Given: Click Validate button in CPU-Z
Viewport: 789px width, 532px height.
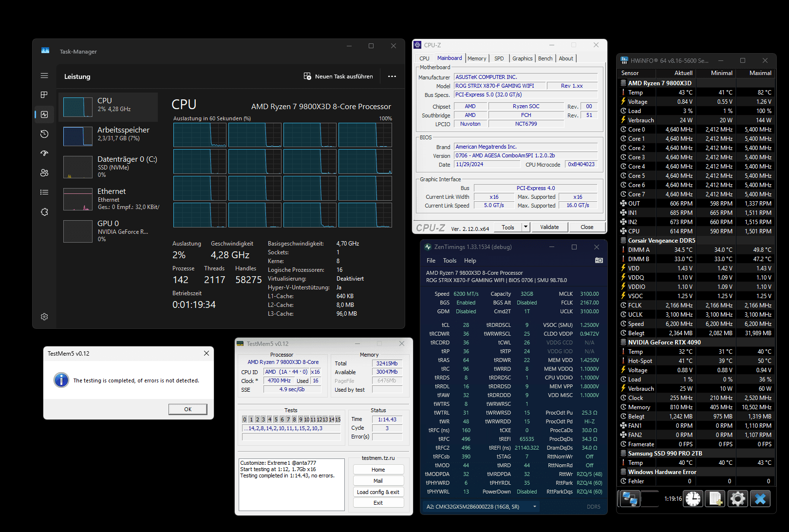Looking at the screenshot, I should coord(549,227).
